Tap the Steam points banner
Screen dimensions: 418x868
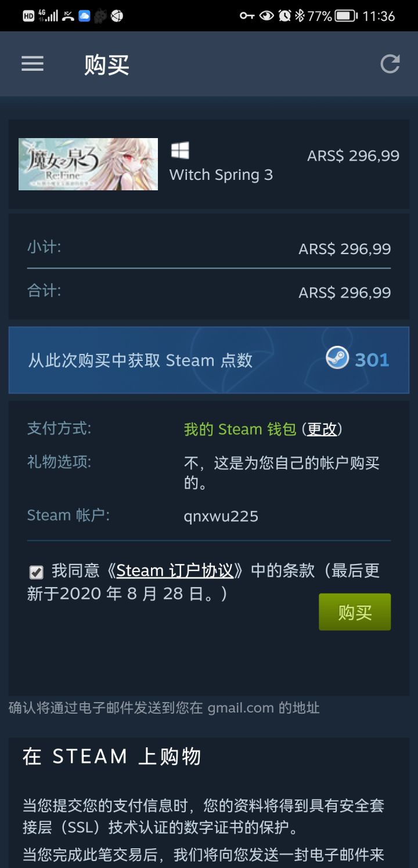(x=209, y=360)
